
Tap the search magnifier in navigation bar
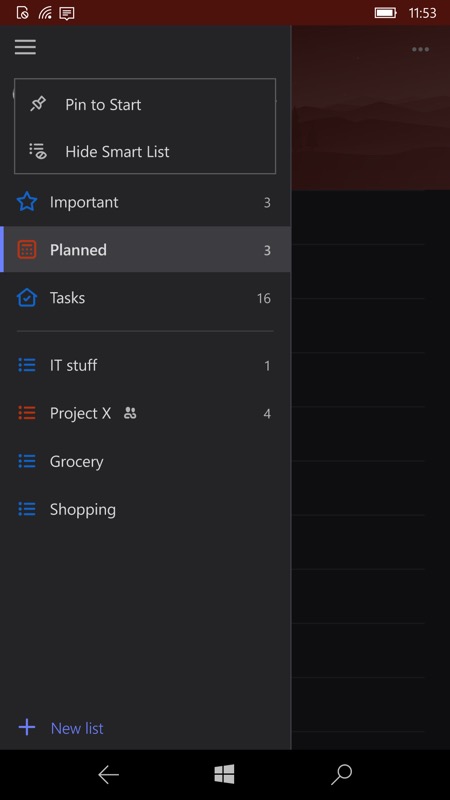tap(341, 774)
